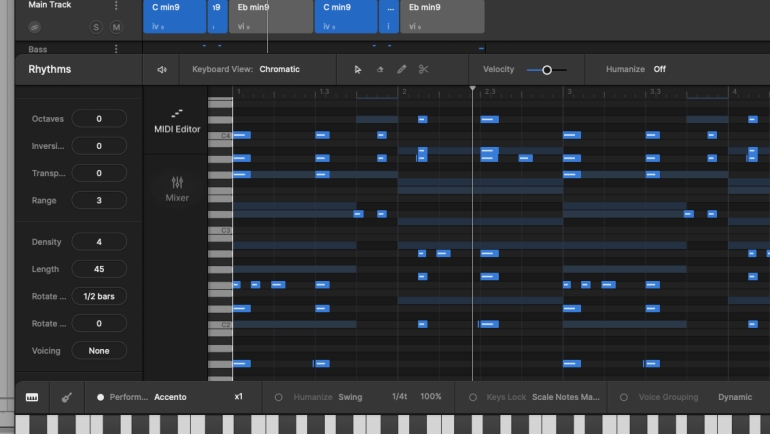Click the Rotate value field showing 0
The height and width of the screenshot is (434, 770).
(99, 324)
